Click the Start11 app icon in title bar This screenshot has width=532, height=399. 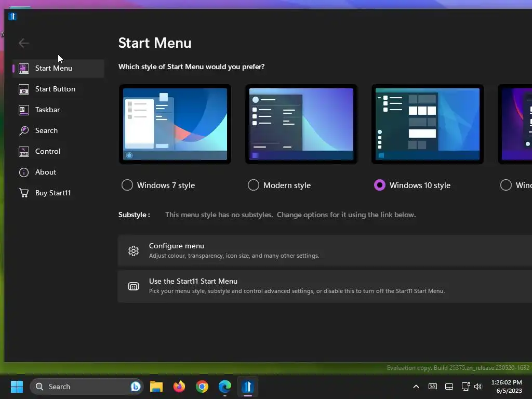pos(12,16)
